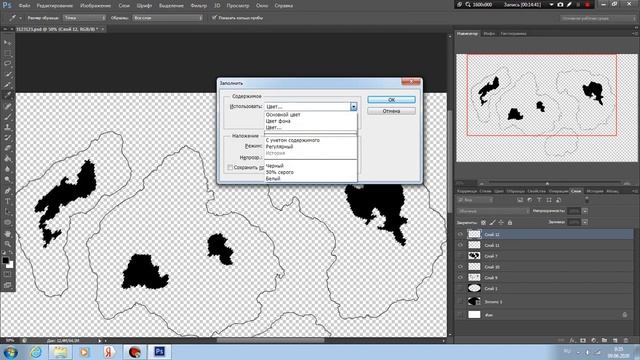Viewport: 640px width, 360px height.
Task: Filter layers by type T icon
Action: click(x=539, y=200)
